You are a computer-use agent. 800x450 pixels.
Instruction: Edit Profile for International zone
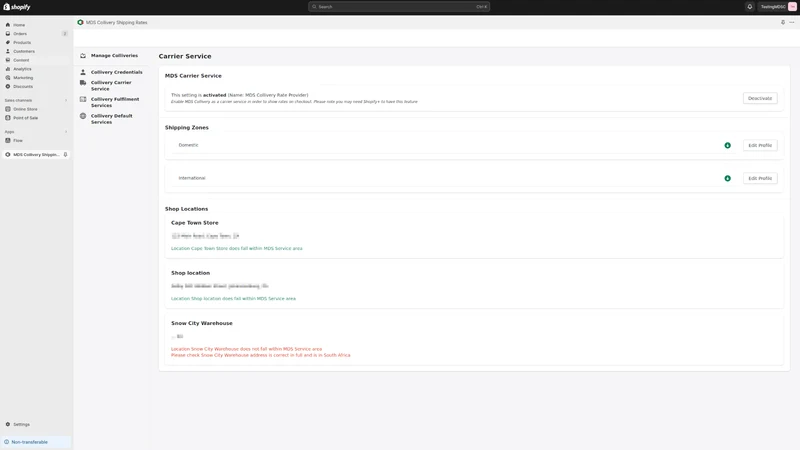760,178
